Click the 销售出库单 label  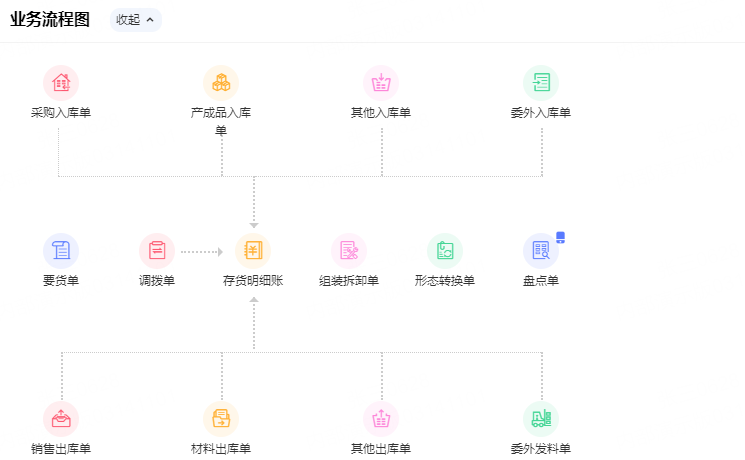tap(61, 449)
